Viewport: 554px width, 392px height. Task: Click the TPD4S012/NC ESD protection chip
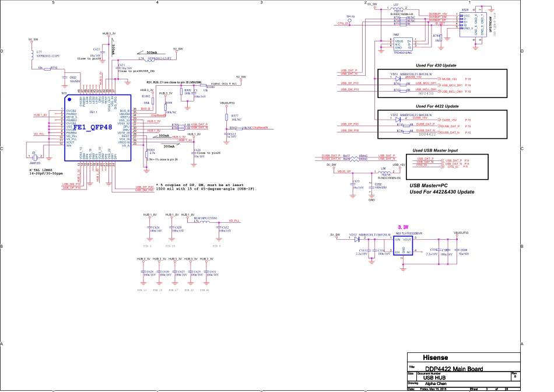pos(404,44)
